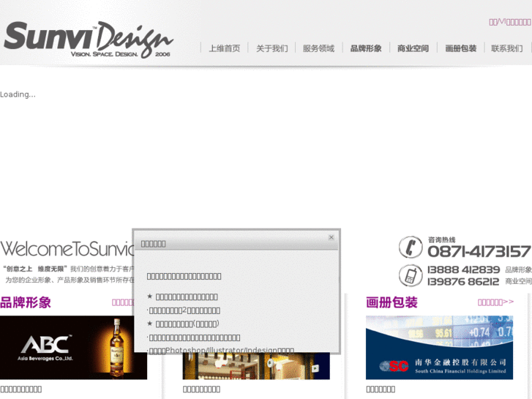Viewport: 532px width, 399px height.
Task: Open the 上维首页 menu item
Action: tap(224, 48)
